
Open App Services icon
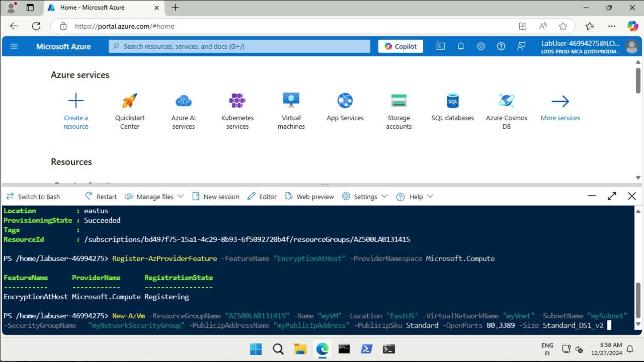pos(345,101)
